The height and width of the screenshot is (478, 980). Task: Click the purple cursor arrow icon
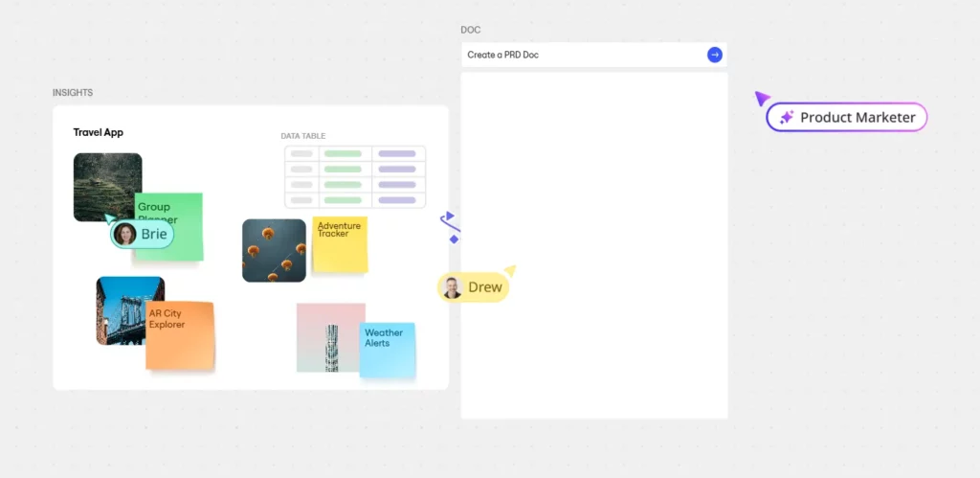click(762, 98)
